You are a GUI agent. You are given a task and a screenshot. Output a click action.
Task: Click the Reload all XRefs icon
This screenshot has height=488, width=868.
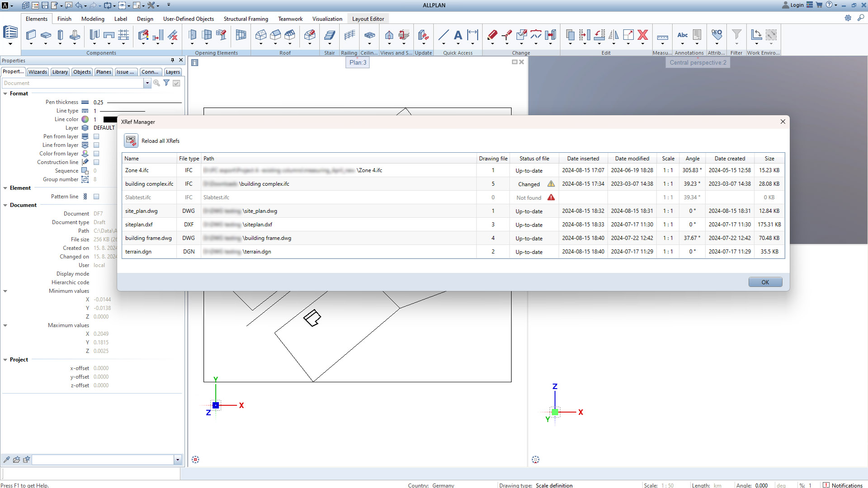(131, 141)
